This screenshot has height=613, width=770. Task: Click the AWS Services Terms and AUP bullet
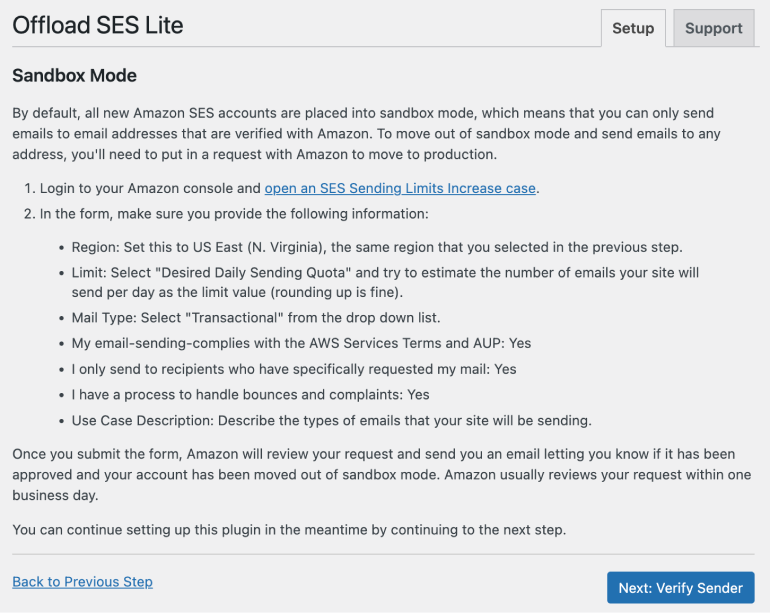(x=301, y=343)
